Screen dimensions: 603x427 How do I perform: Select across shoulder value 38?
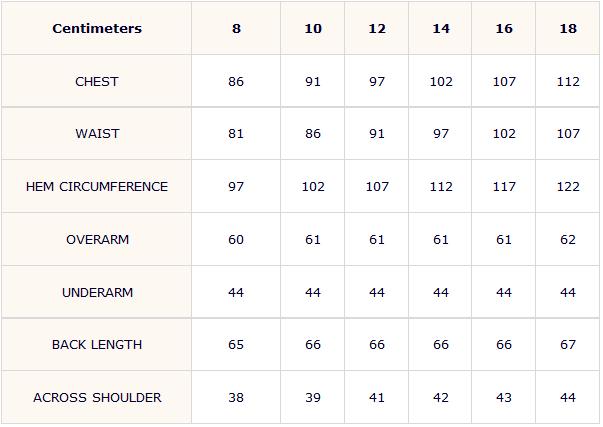(236, 397)
